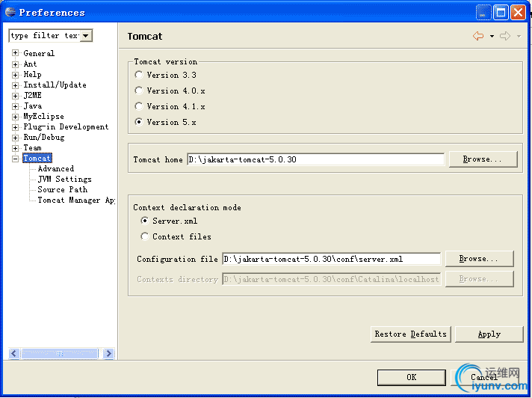Viewport: 532px width, 398px height.
Task: Select the Team preferences category
Action: click(x=32, y=148)
